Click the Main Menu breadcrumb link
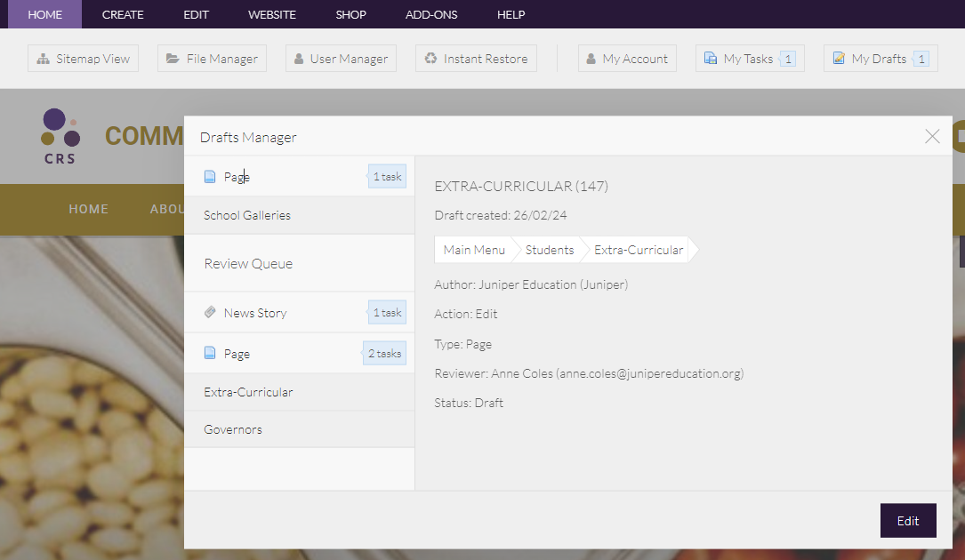Image resolution: width=965 pixels, height=560 pixels. pyautogui.click(x=473, y=250)
